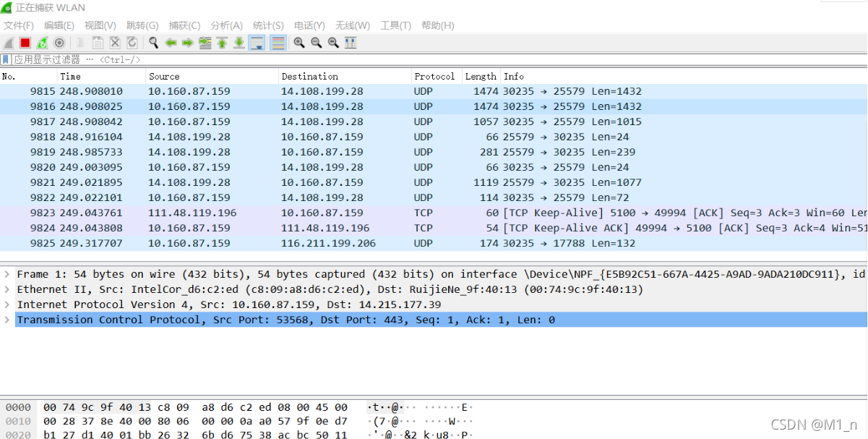The width and height of the screenshot is (868, 439).
Task: Stop the running packet capture
Action: click(25, 43)
